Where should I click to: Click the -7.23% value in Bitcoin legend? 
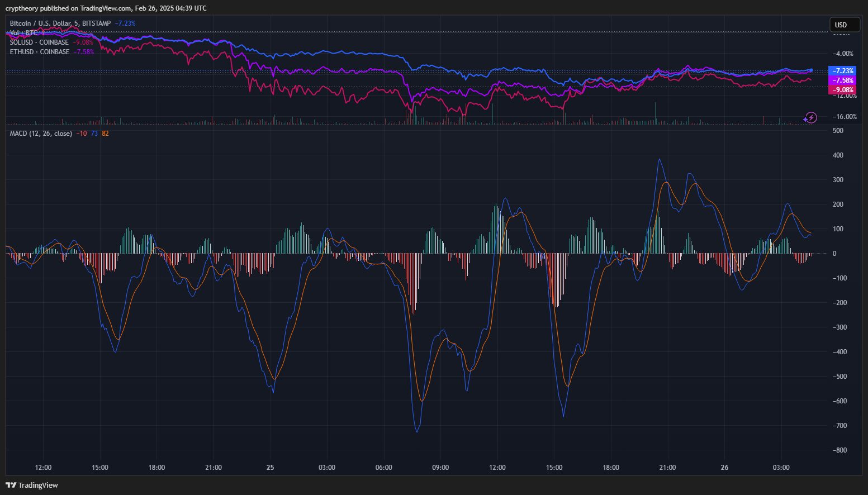[125, 23]
